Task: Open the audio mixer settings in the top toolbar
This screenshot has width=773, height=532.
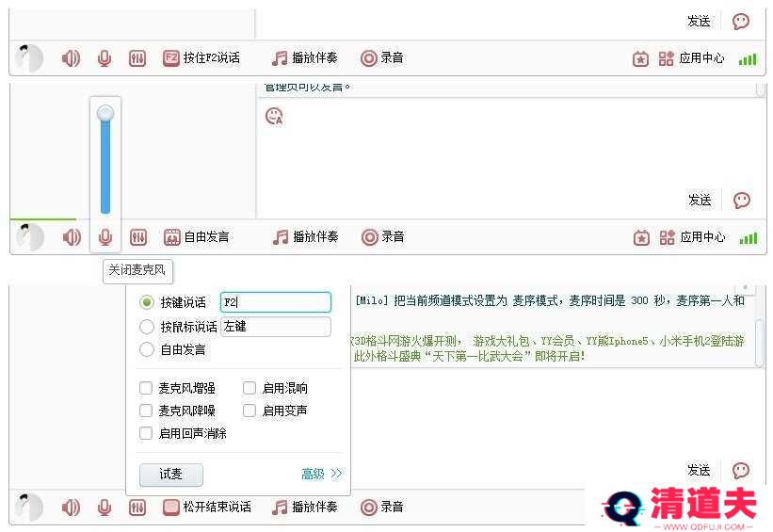Action: tap(137, 58)
